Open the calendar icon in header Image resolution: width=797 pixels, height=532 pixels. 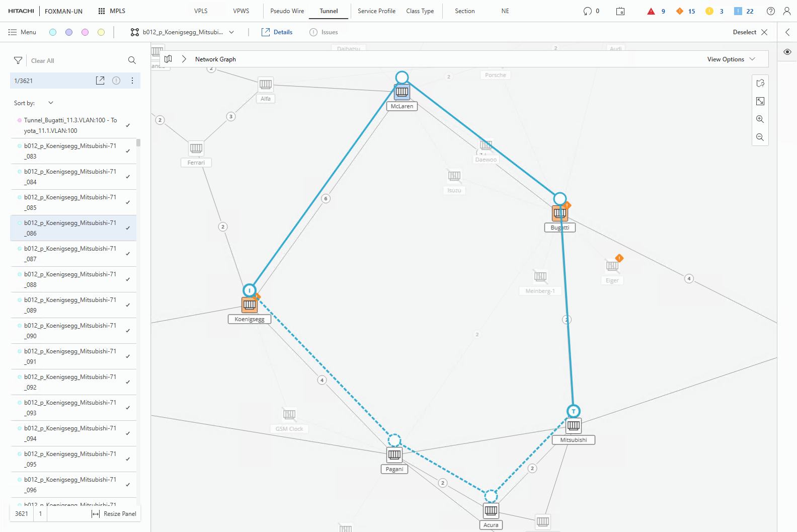620,11
